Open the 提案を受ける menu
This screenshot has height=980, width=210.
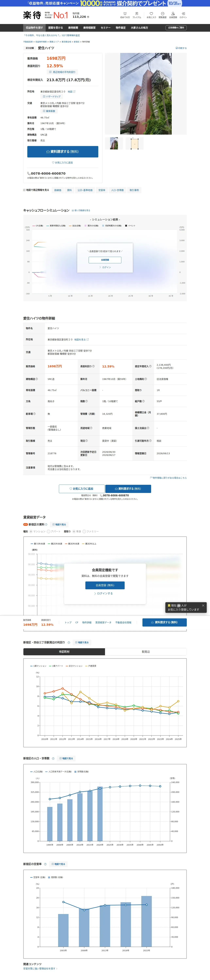point(56,28)
